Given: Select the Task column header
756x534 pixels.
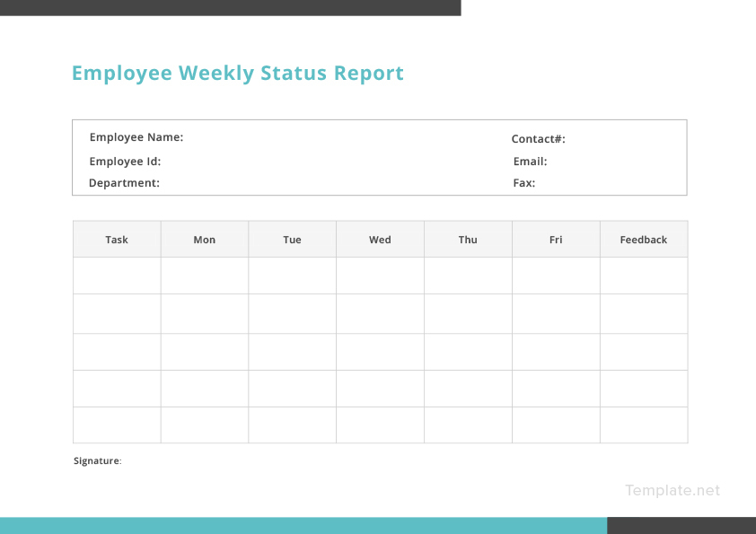Looking at the screenshot, I should coord(117,239).
